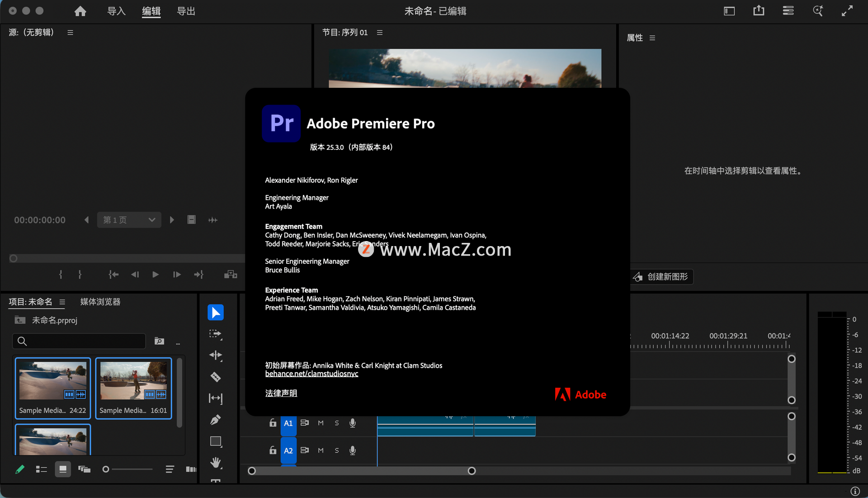The width and height of the screenshot is (868, 498).
Task: Click the quick export share icon
Action: (759, 11)
